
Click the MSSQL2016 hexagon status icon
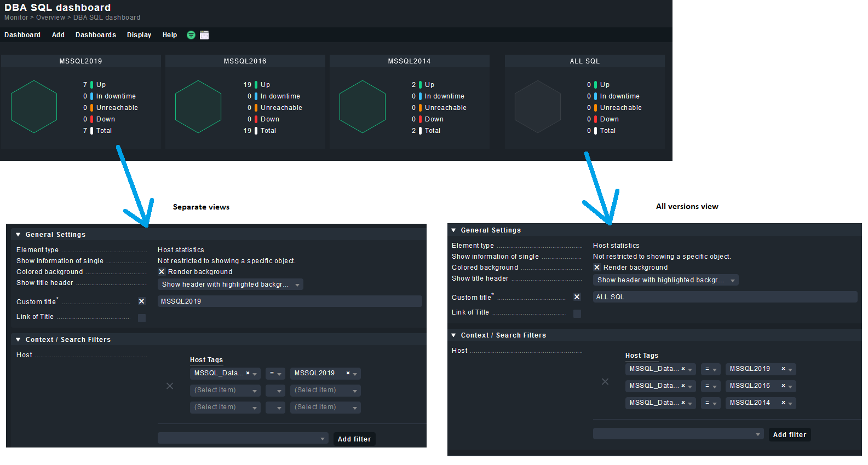(198, 107)
